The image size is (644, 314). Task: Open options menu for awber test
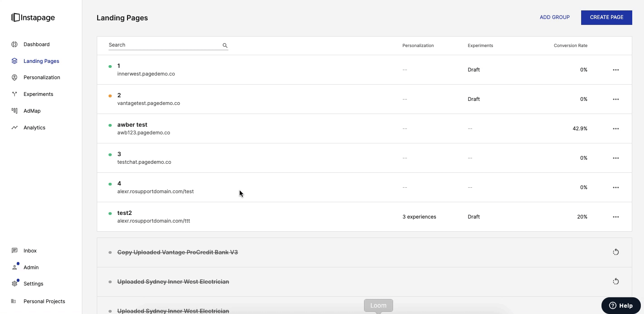point(616,129)
